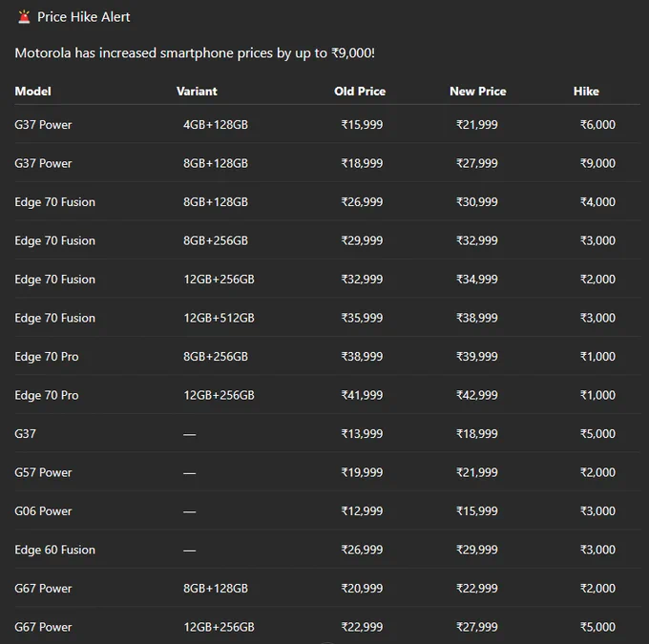Click variant '8GB+256GB' of Edge 70 Fusion
Image resolution: width=649 pixels, height=644 pixels.
pos(216,240)
